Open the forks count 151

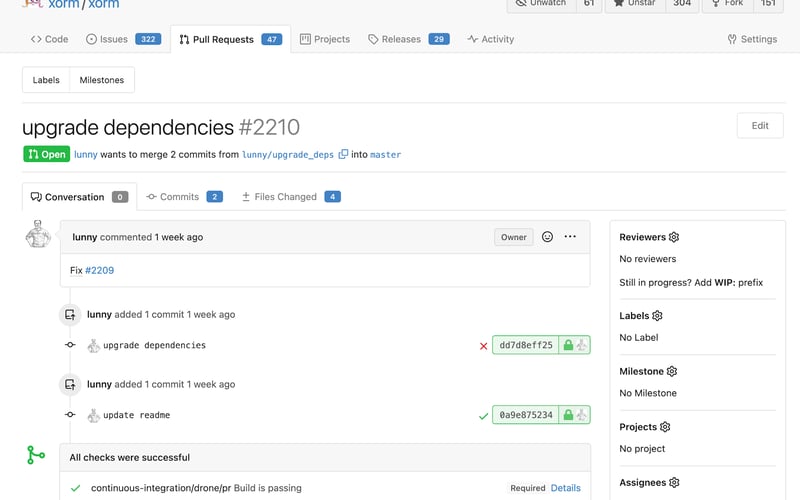pos(768,4)
